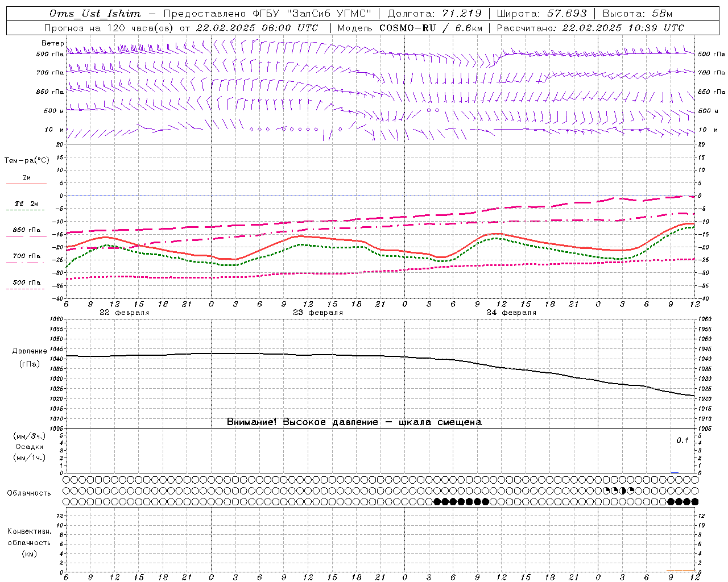Click the 'Осадки' precipitation label

point(30,447)
